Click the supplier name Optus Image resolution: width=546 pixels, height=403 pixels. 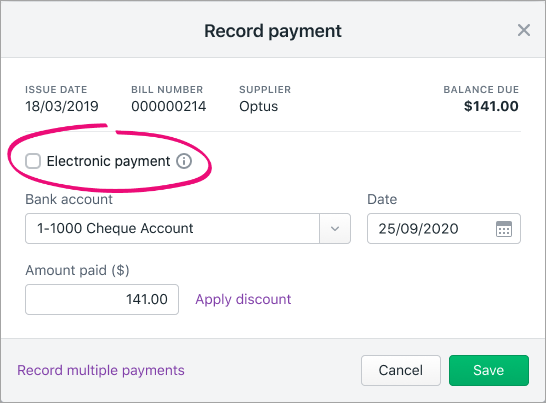coord(258,107)
